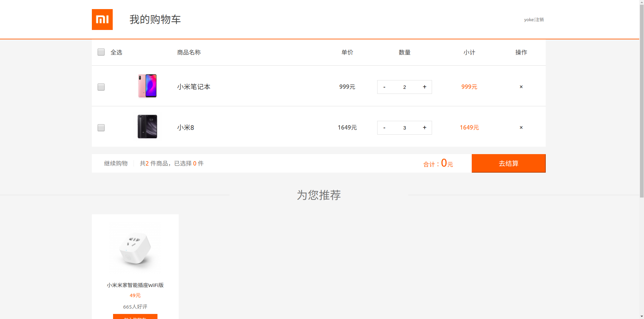Click the 共2件商品 summary text

172,163
